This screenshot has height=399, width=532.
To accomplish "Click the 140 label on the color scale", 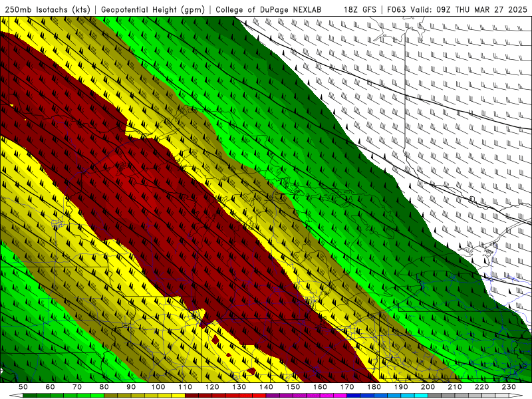I will point(266,387).
